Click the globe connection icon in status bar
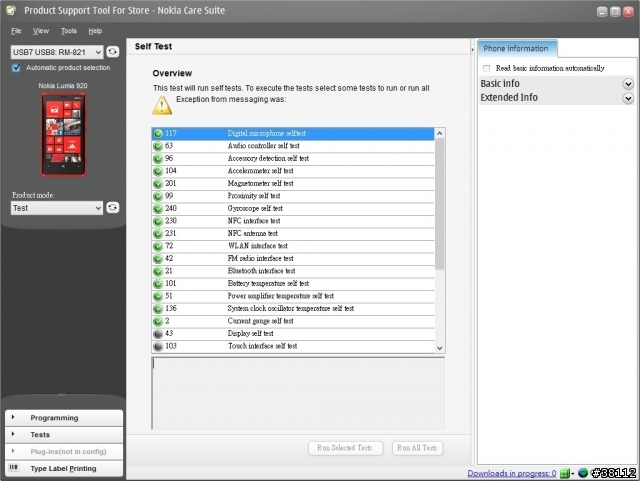The width and height of the screenshot is (640, 481). pyautogui.click(x=583, y=473)
